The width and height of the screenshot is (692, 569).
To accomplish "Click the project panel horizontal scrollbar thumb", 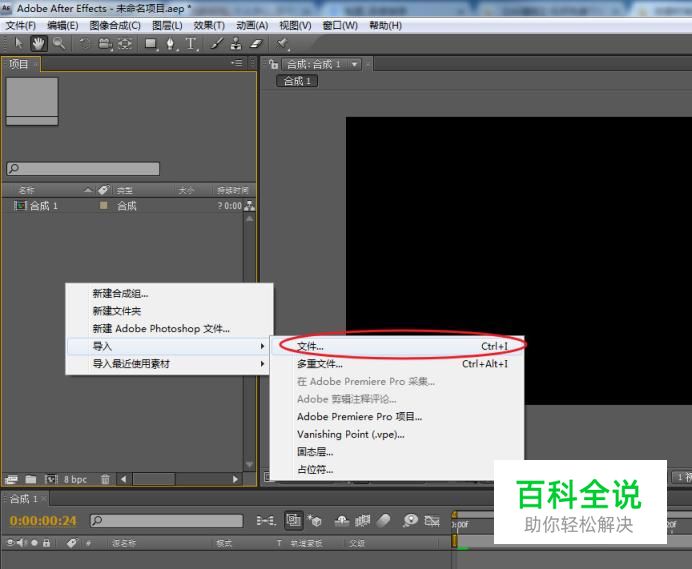I will pos(154,479).
